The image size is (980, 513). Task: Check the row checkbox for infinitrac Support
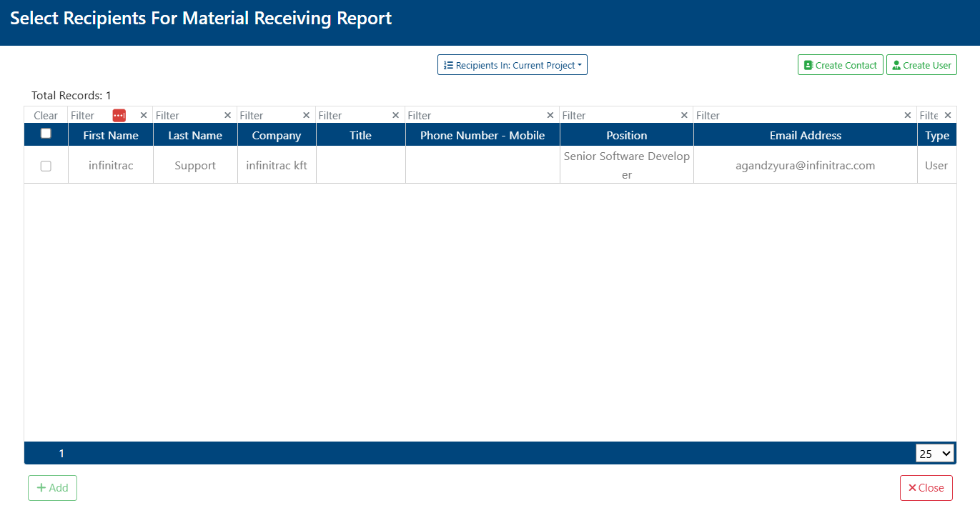46,166
